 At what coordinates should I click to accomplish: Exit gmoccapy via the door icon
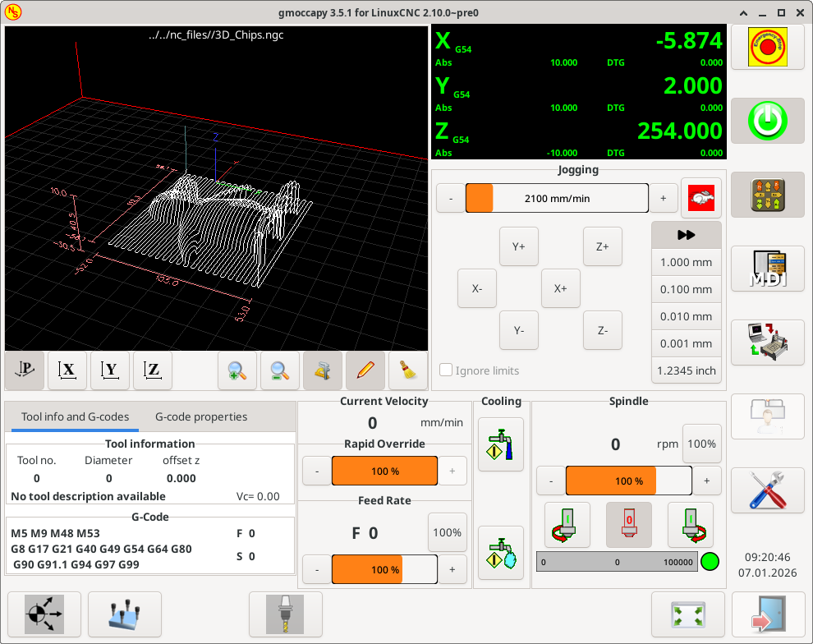[768, 614]
